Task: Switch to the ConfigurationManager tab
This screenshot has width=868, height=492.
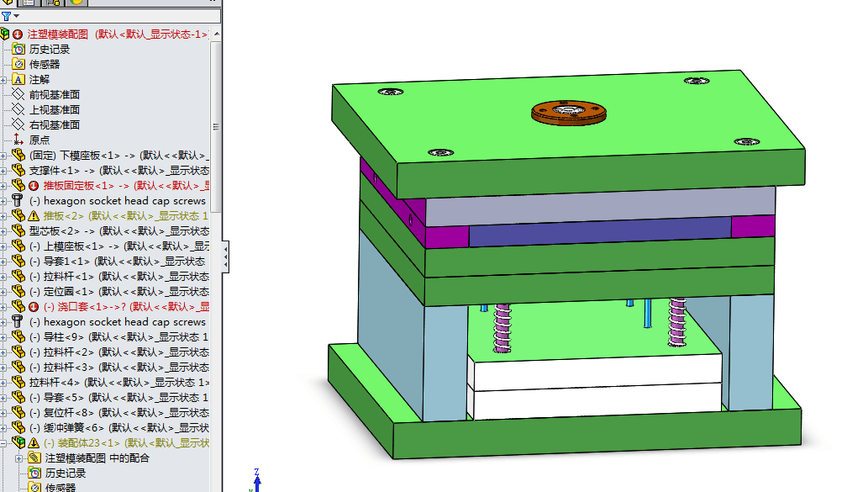Action: click(54, 3)
